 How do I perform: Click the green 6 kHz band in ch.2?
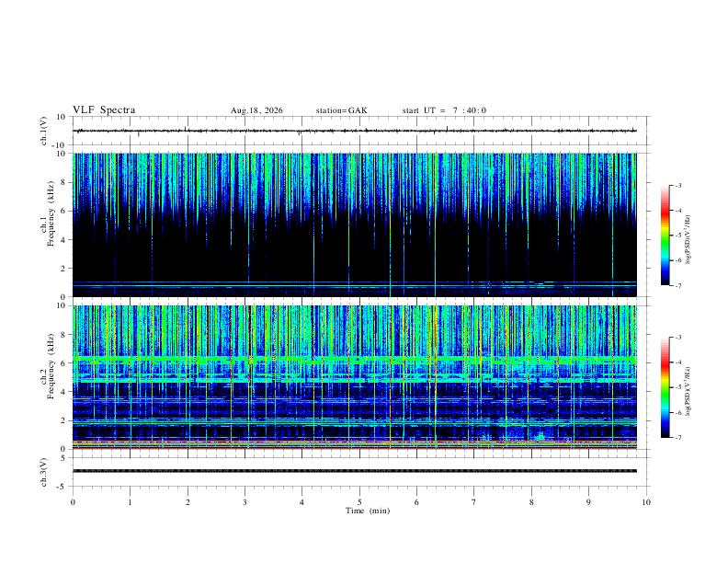(355, 359)
